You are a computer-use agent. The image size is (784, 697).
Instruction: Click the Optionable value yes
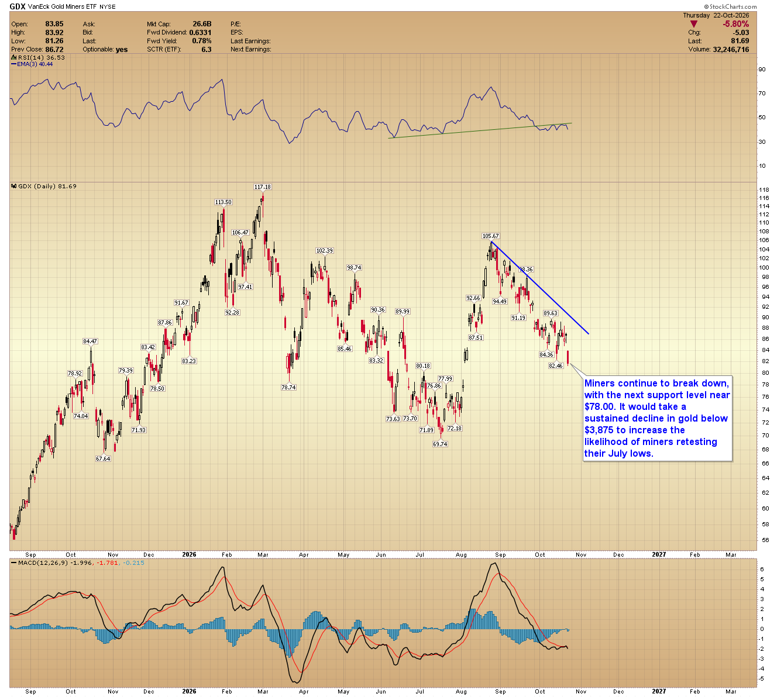point(122,50)
